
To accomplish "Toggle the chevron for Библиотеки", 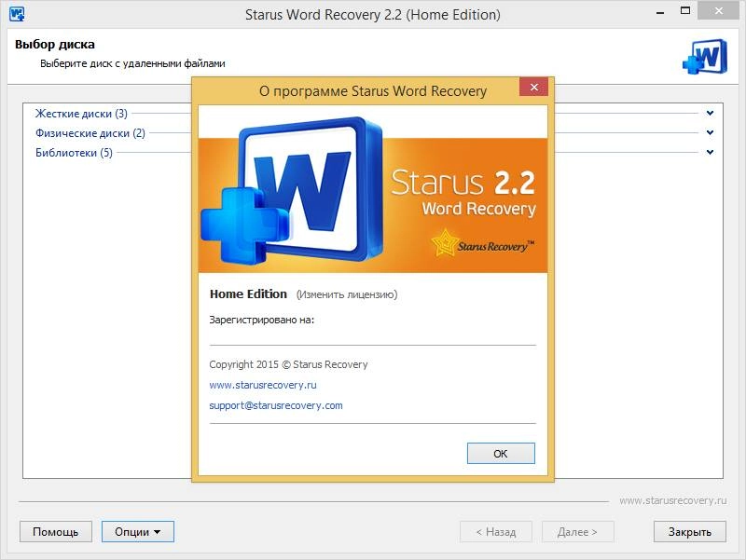I will 710,152.
